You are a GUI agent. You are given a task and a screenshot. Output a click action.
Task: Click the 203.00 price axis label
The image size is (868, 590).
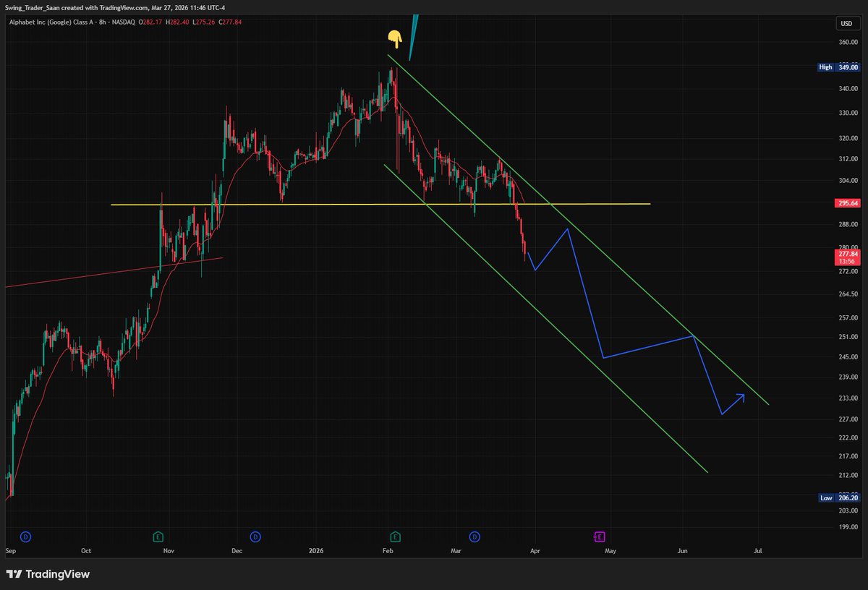coord(848,511)
